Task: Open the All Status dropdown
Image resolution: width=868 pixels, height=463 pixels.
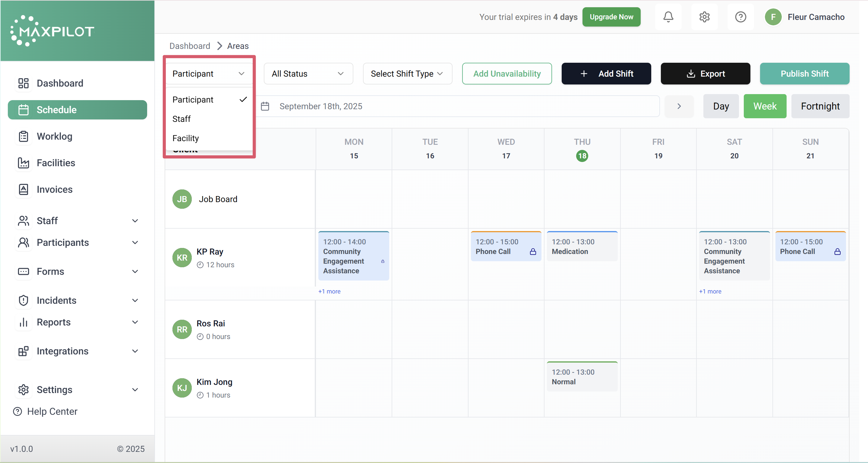Action: coord(308,74)
